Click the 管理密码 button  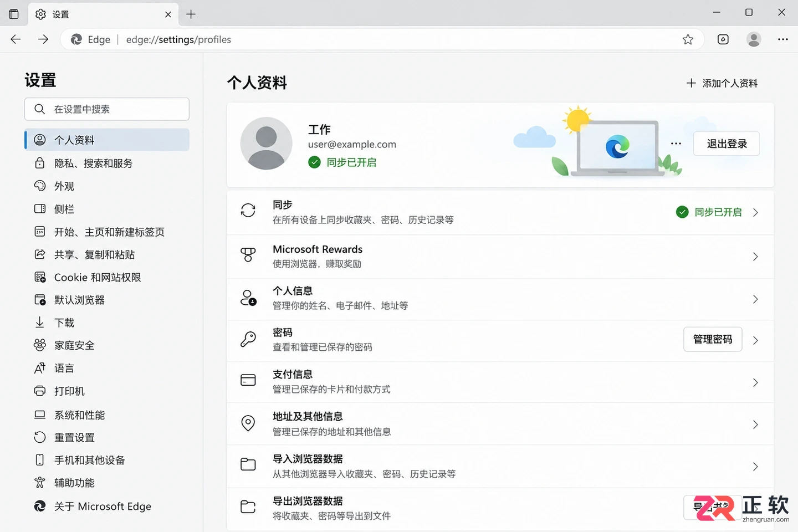point(713,339)
